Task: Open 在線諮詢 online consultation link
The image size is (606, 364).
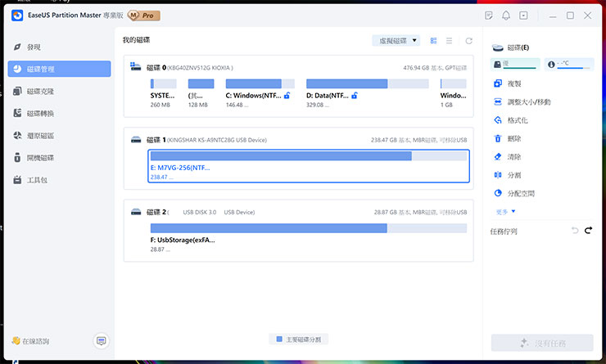Action: click(x=30, y=341)
